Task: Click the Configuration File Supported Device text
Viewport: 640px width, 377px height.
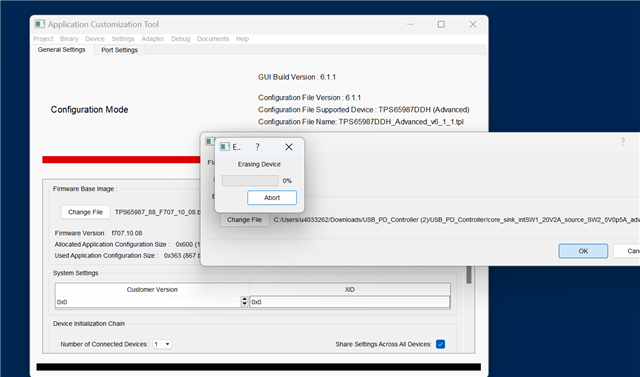Action: (364, 109)
